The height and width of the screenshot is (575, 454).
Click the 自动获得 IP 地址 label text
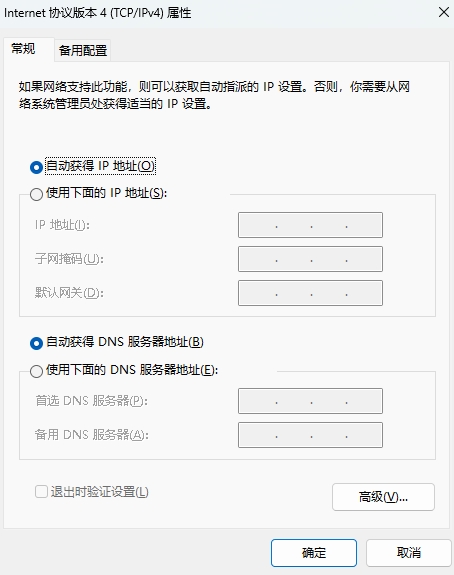[x=100, y=166]
